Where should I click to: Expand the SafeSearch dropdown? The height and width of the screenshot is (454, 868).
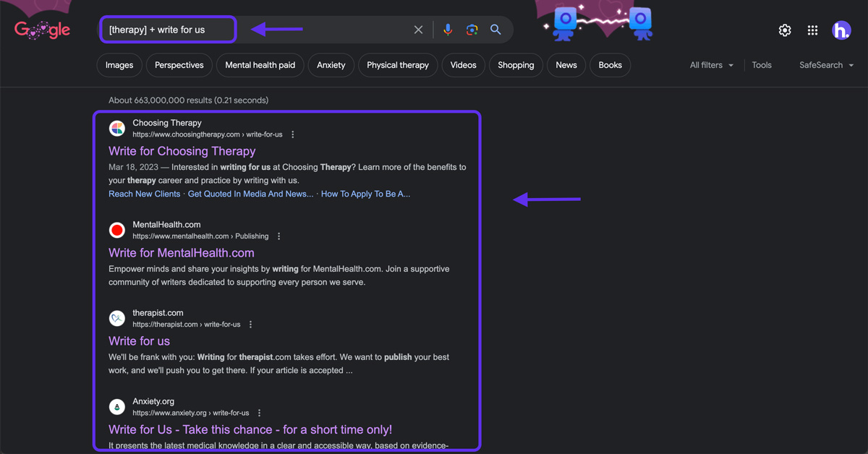click(827, 65)
